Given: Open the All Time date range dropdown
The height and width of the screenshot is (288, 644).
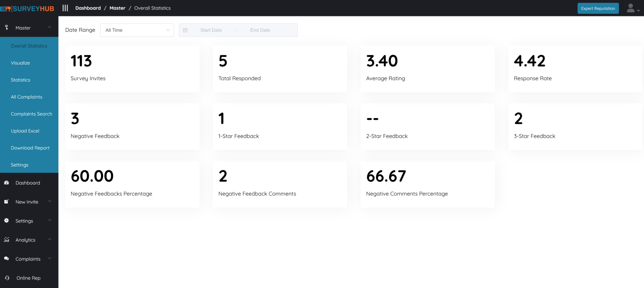Looking at the screenshot, I should [137, 30].
